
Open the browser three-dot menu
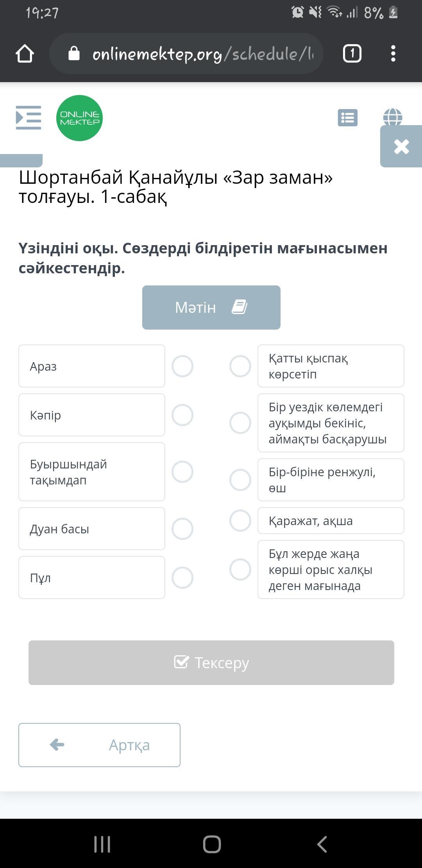point(393,54)
